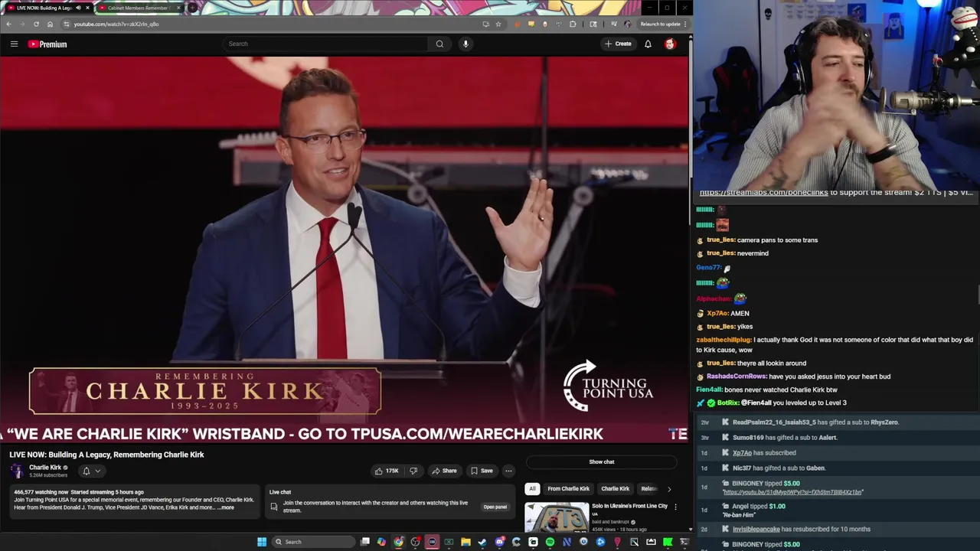Viewport: 980px width, 551px height.
Task: Click Open panel for the live chat
Action: point(495,507)
